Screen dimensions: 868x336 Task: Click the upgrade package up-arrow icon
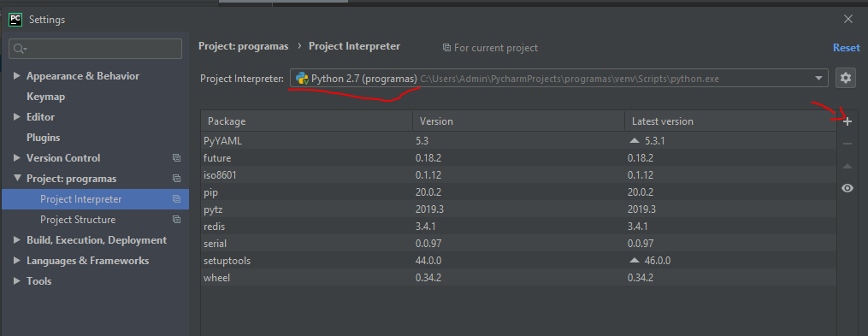tap(847, 166)
